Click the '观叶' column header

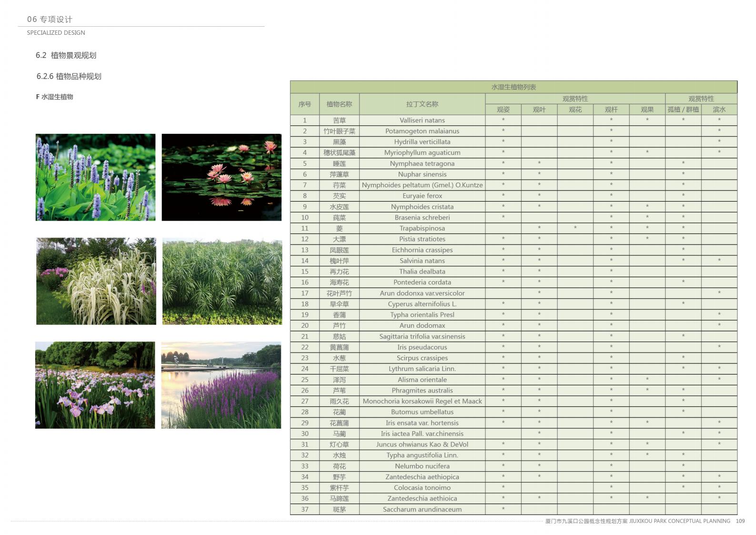(539, 110)
